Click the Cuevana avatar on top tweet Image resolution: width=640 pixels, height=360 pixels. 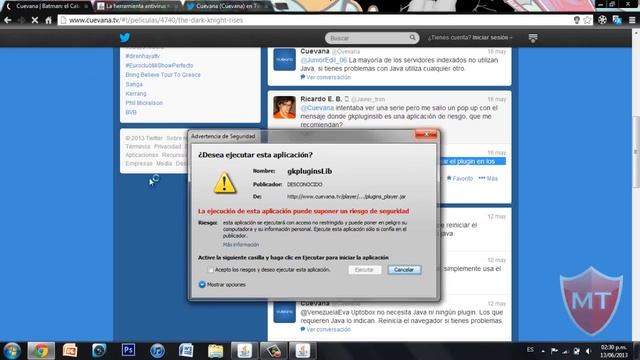click(284, 60)
